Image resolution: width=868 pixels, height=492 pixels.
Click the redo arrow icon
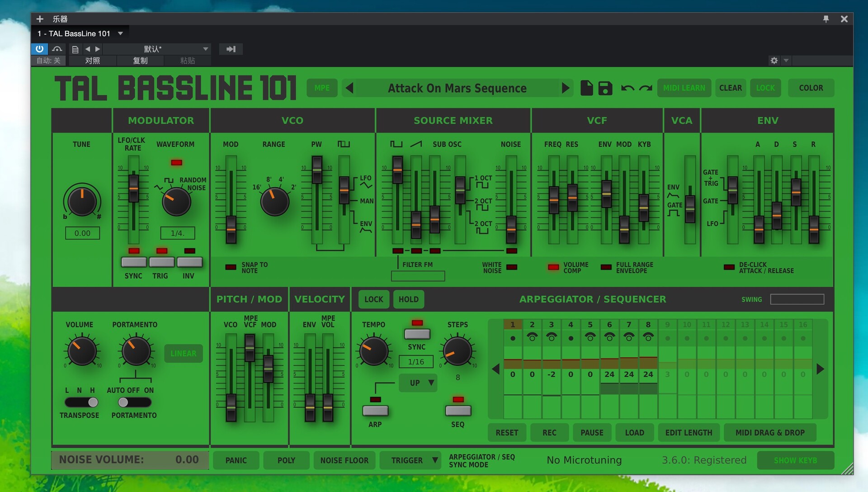[x=646, y=88]
